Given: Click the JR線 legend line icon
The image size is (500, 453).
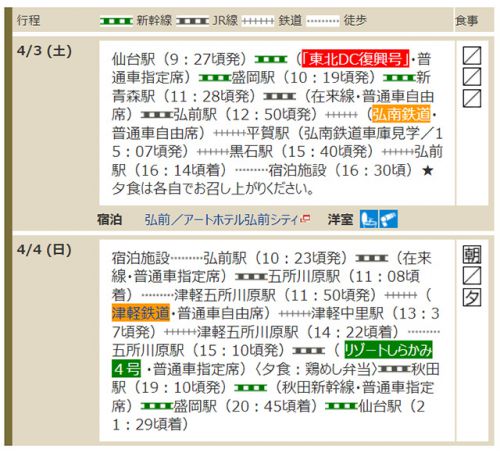Looking at the screenshot, I should coord(193,21).
